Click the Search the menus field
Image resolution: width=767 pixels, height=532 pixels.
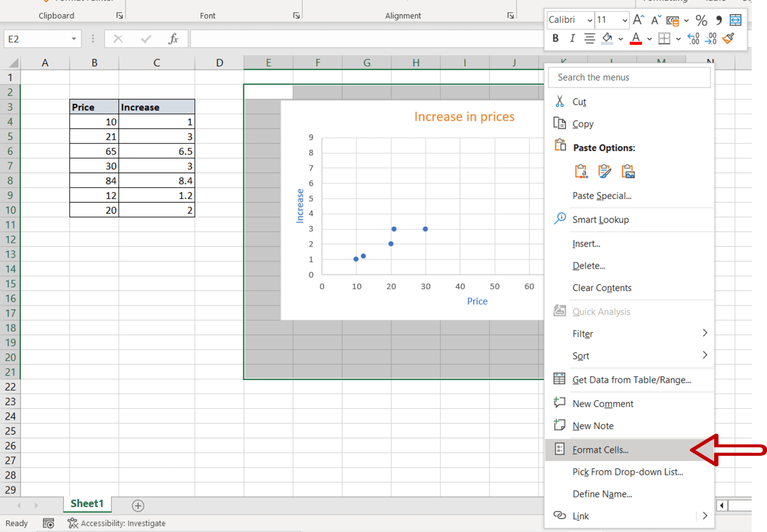pyautogui.click(x=629, y=77)
